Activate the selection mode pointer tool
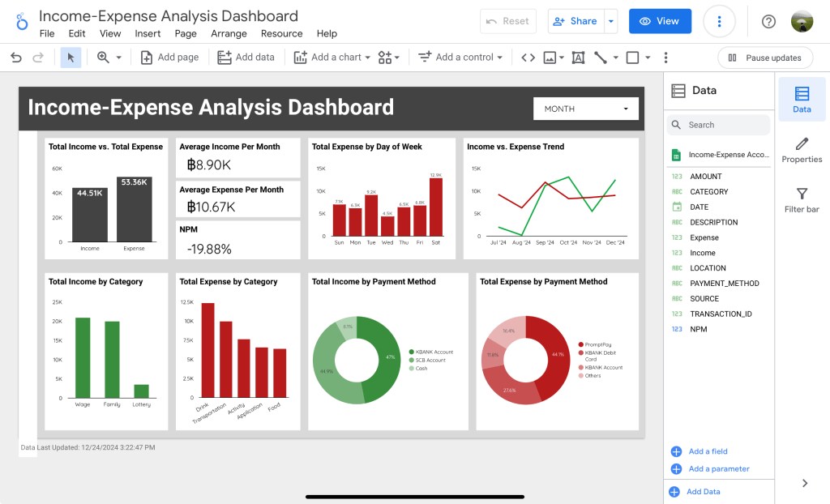The image size is (830, 504). [71, 58]
